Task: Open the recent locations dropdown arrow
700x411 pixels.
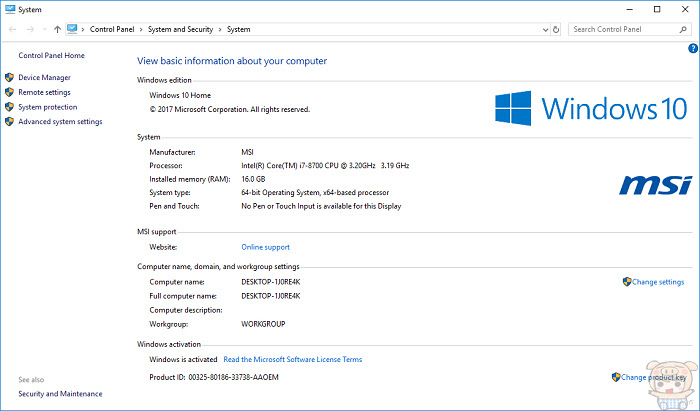Action: click(45, 29)
